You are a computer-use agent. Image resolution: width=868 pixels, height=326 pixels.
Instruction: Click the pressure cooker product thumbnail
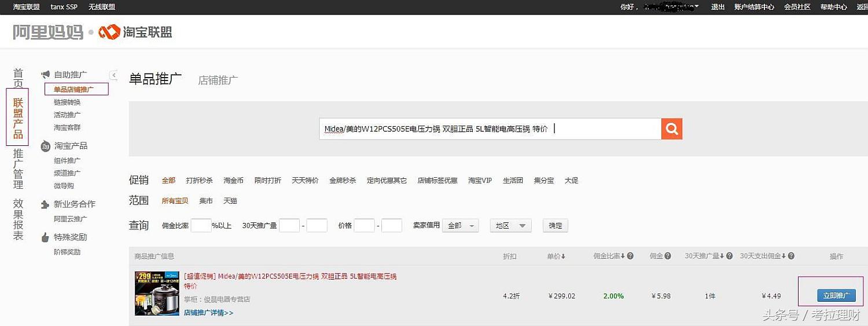[x=157, y=294]
